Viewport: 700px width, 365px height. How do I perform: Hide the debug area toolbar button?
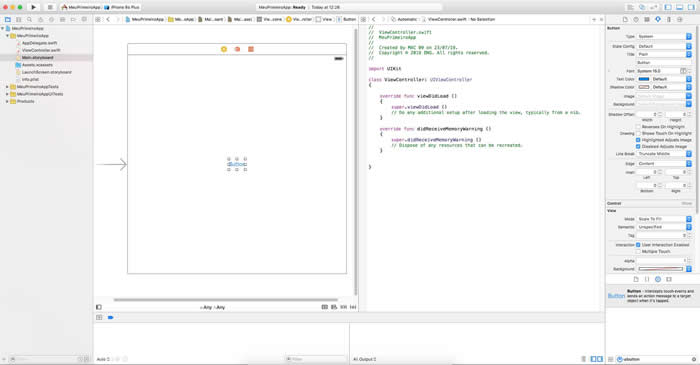(x=679, y=7)
